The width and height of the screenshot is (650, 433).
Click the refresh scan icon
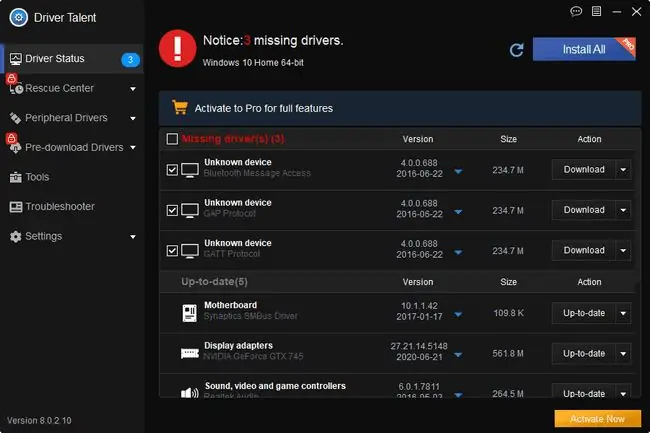point(517,50)
